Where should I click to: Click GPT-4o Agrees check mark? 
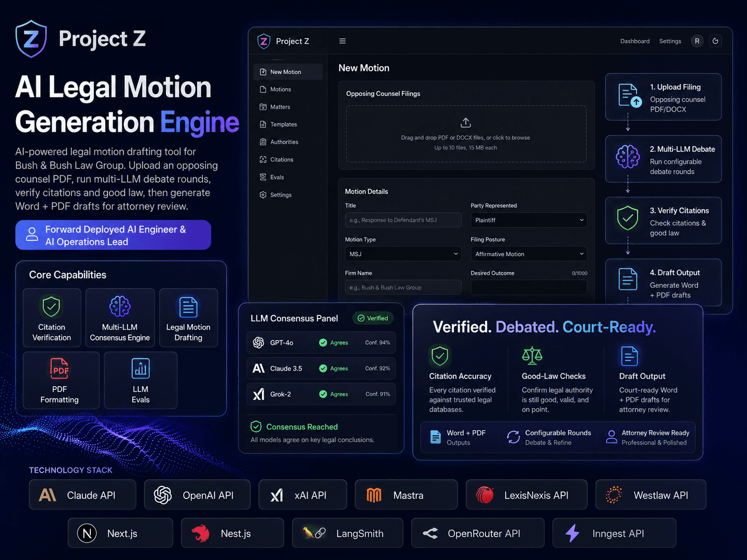(323, 342)
